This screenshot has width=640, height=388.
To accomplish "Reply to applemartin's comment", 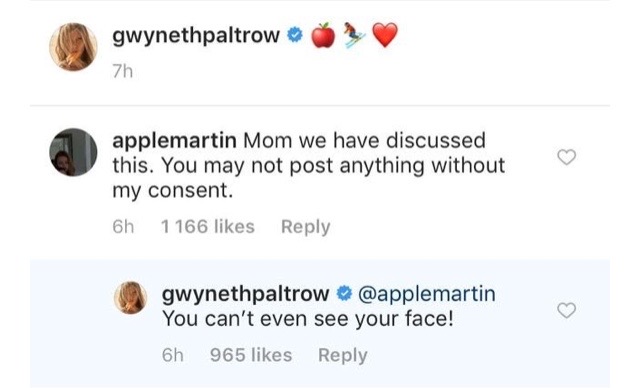I will pos(305,227).
